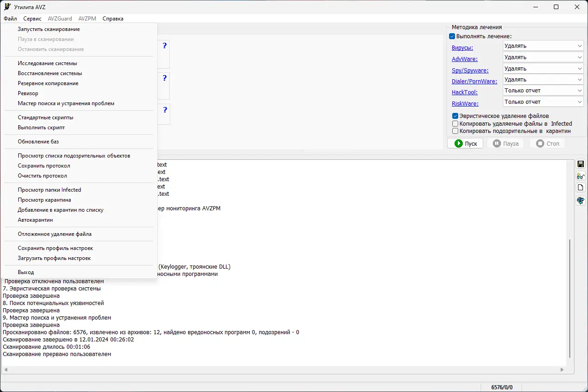Click the floppy disk save protocol icon
Image resolution: width=588 pixels, height=392 pixels.
tap(580, 164)
